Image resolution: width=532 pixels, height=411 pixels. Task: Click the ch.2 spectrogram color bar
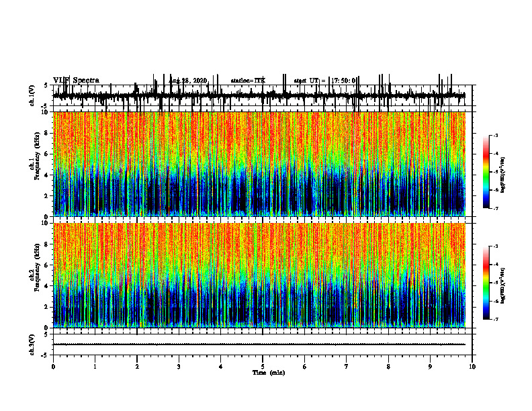tap(486, 283)
